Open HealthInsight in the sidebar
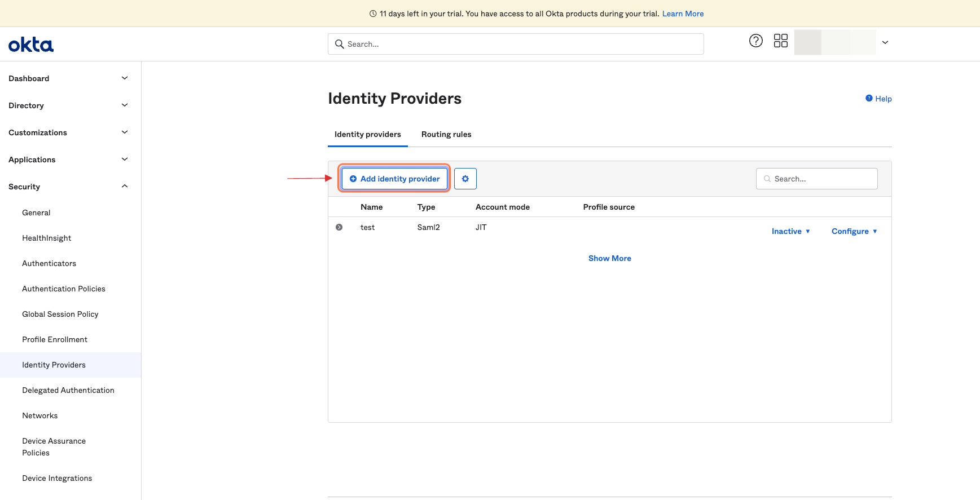The image size is (980, 500). click(x=47, y=238)
